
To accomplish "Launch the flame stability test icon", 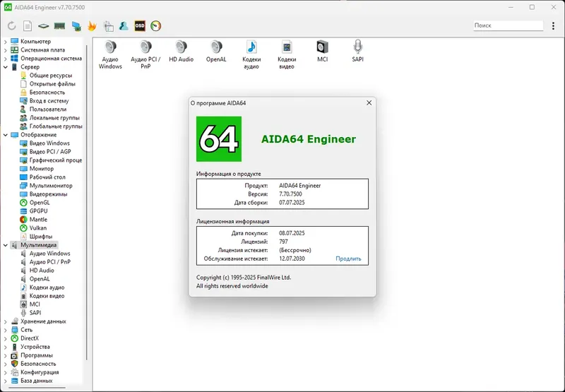I will (x=93, y=26).
